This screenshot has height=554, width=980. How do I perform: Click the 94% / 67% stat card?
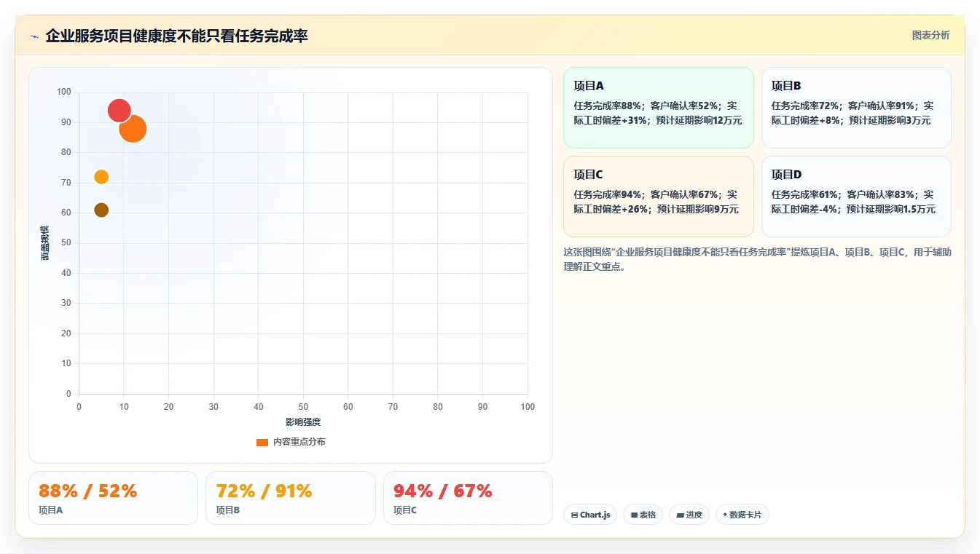468,498
